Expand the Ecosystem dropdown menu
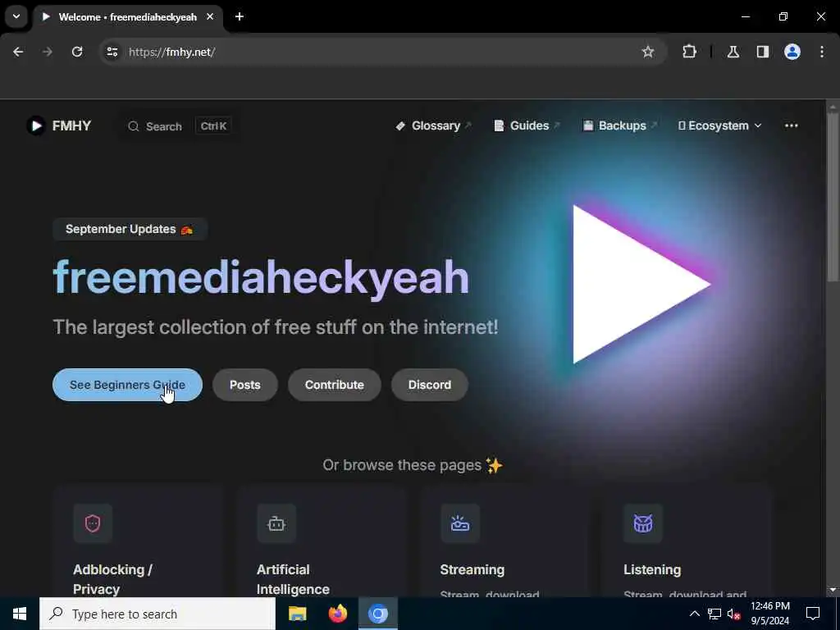Image resolution: width=840 pixels, height=630 pixels. (x=719, y=126)
